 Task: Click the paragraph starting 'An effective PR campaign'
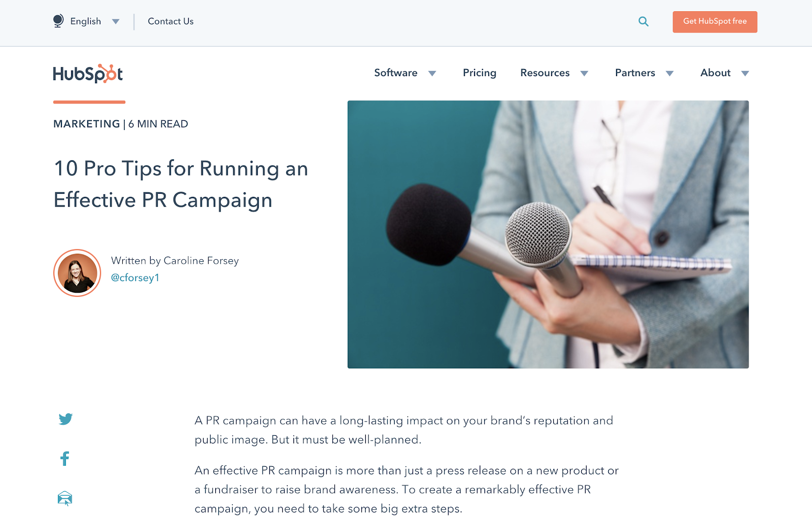point(407,490)
